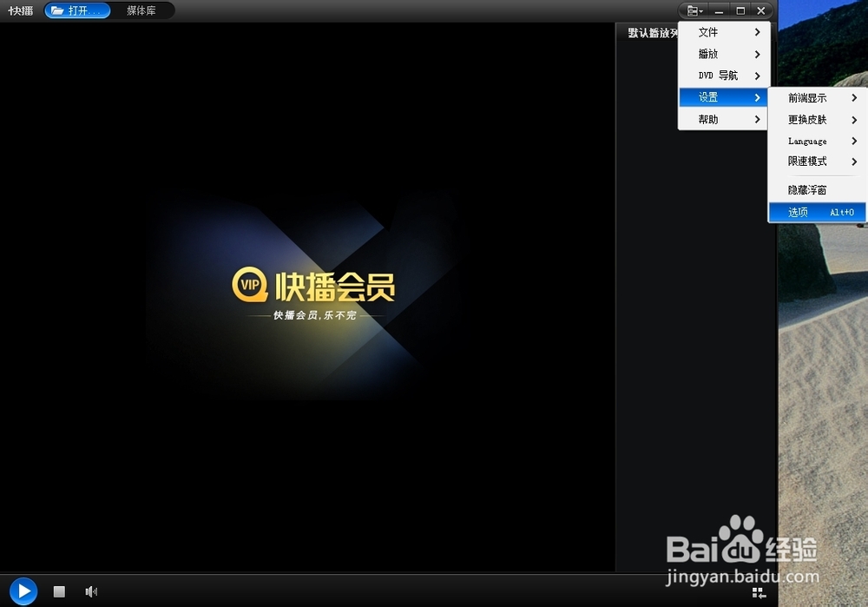The height and width of the screenshot is (607, 868).
Task: Choose 选项 Alt+O in settings submenu
Action: tap(817, 212)
